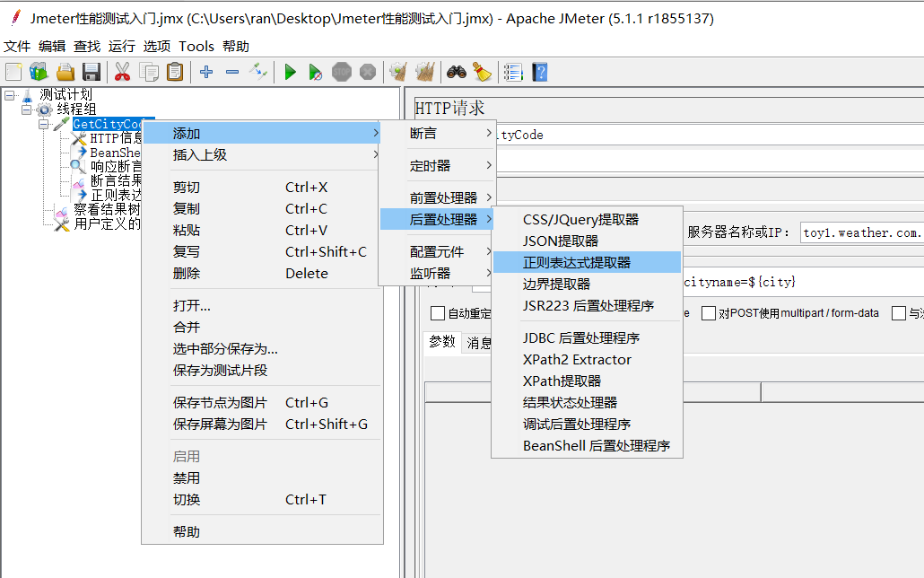Click the Clear results broom icon
This screenshot has width=924, height=578.
(x=399, y=72)
